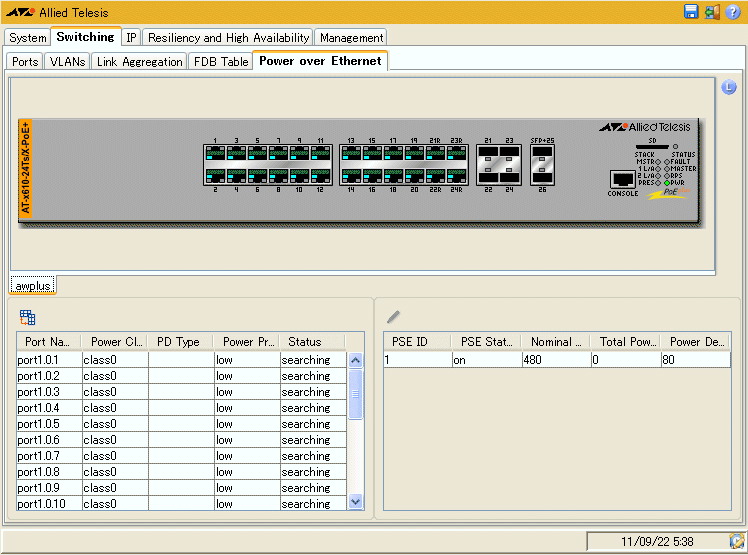Click port 24R on the switch image
Screen dimensions: 748x555
click(457, 176)
